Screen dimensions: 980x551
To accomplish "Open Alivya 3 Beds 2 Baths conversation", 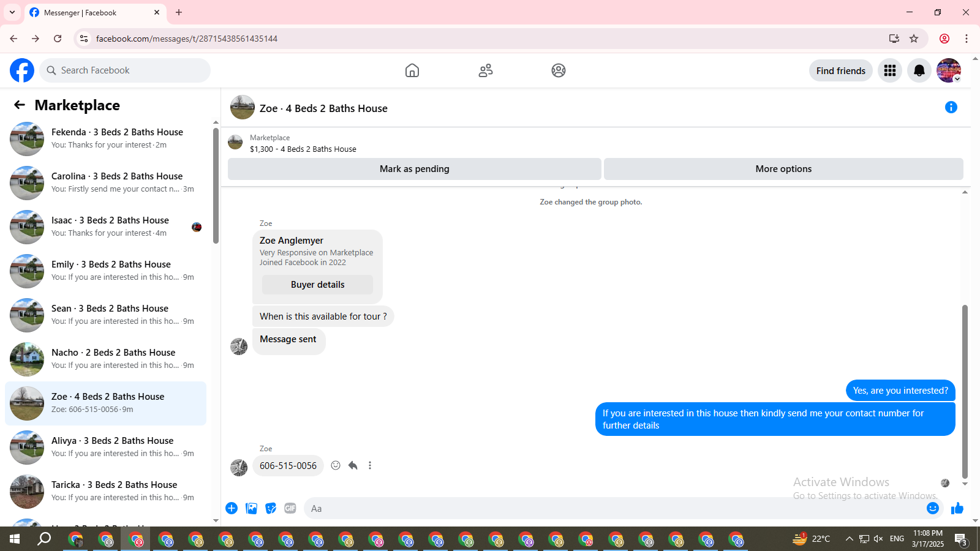I will click(x=105, y=448).
